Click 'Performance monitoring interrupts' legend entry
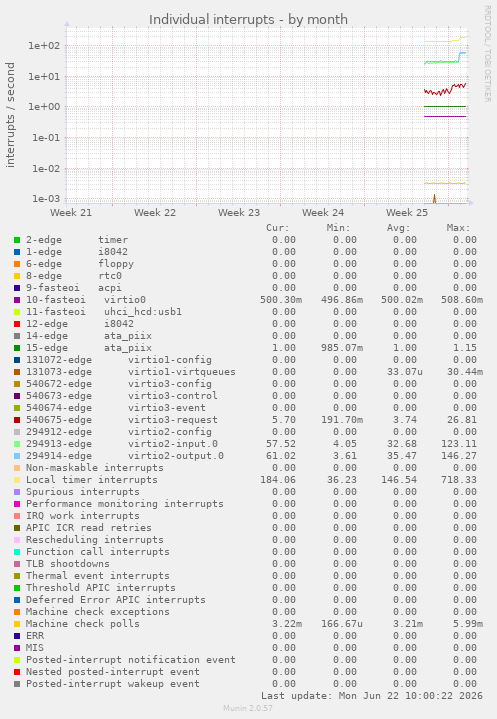The height and width of the screenshot is (719, 497). tap(125, 504)
